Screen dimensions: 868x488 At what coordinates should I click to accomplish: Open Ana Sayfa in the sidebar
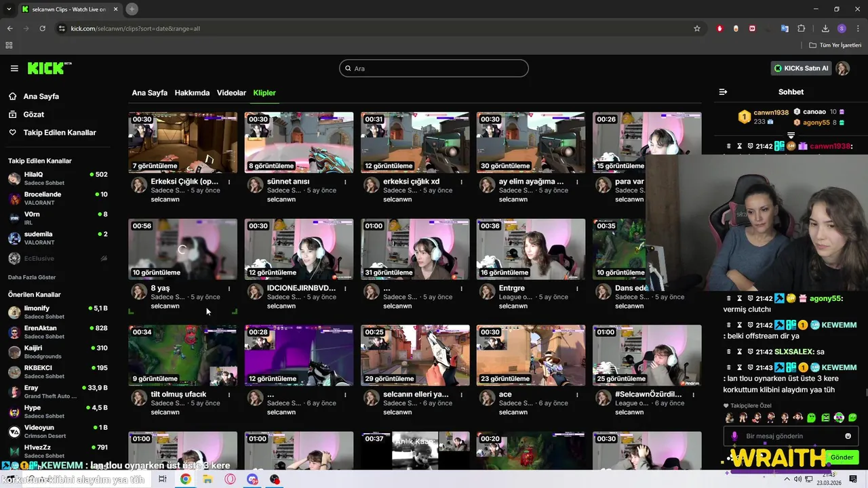point(41,97)
